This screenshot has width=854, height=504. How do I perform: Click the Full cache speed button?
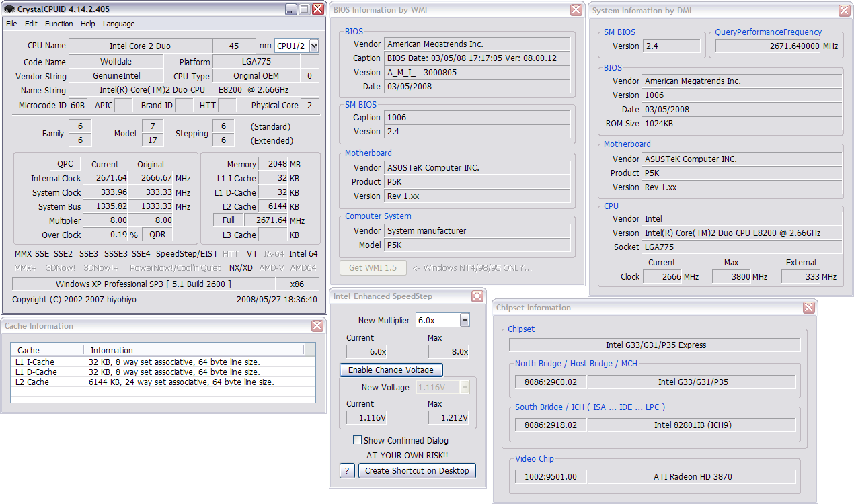point(229,220)
